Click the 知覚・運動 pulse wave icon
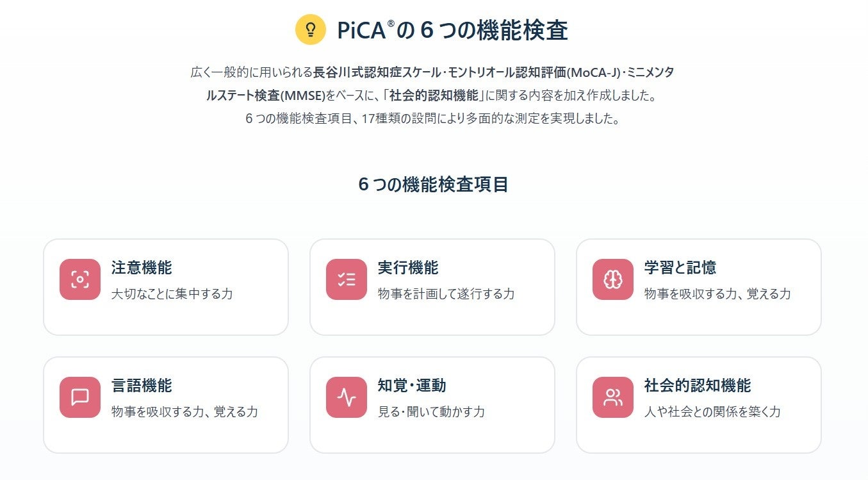Image resolution: width=868 pixels, height=480 pixels. point(347,397)
